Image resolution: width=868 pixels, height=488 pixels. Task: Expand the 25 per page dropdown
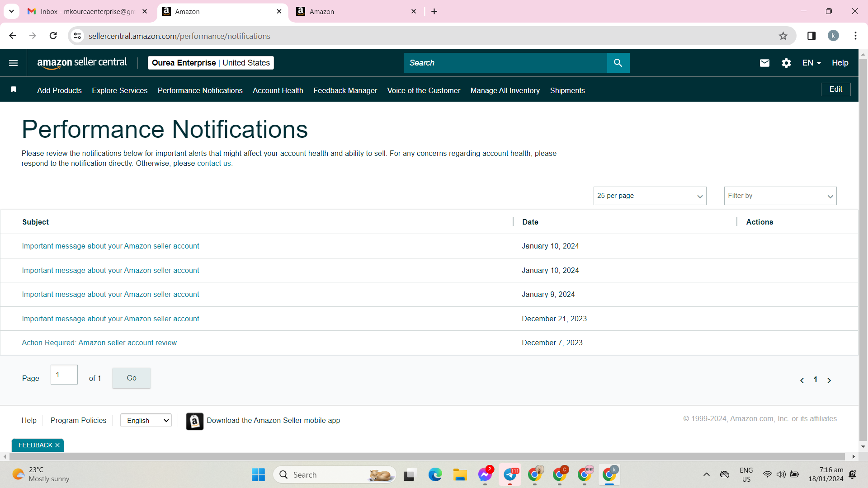click(650, 196)
